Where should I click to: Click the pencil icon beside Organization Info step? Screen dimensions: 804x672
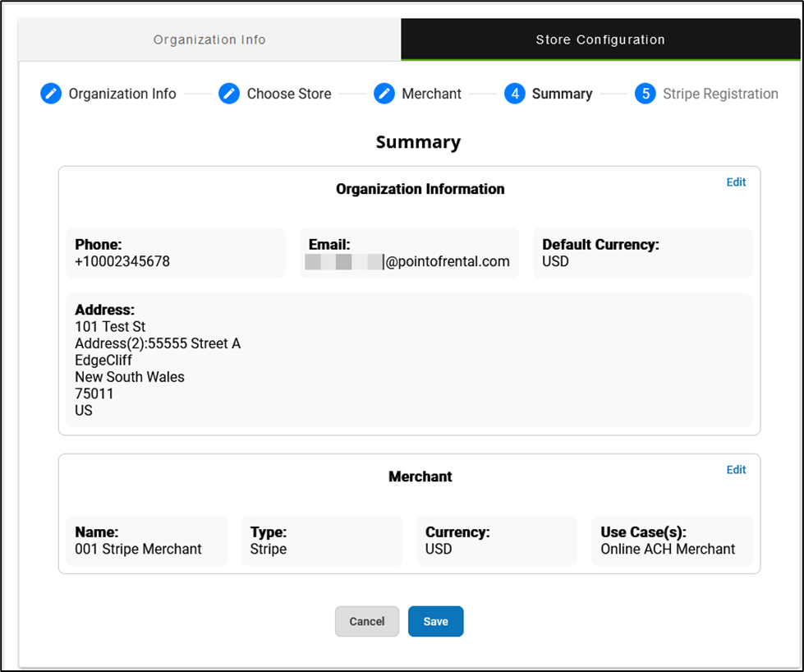coord(51,94)
